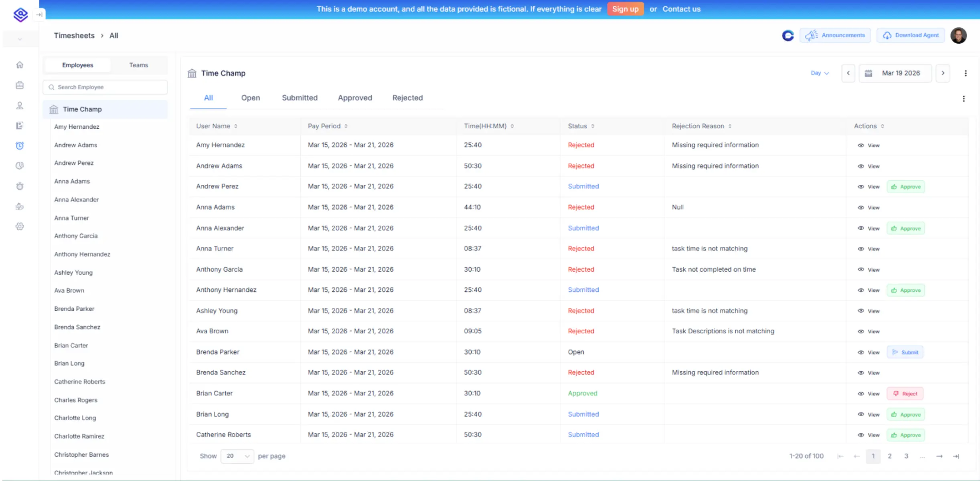
Task: Approve Andrew Perez's submitted timesheet
Action: (x=905, y=186)
